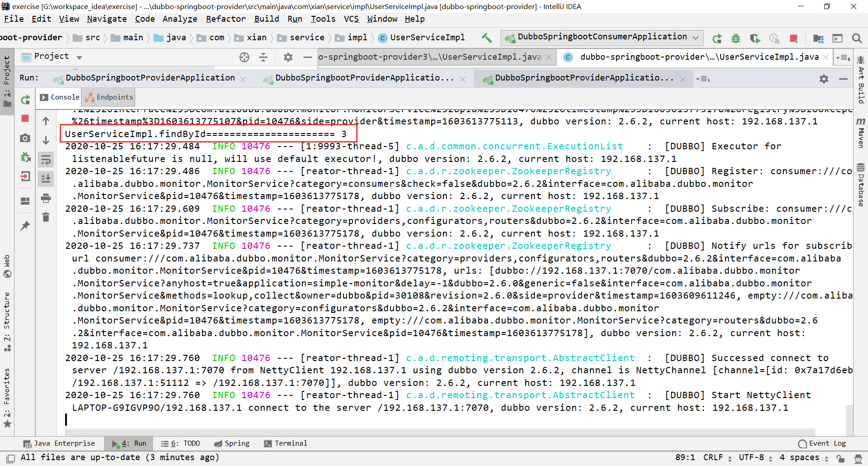Switch to the Endpoints tab

[x=109, y=97]
